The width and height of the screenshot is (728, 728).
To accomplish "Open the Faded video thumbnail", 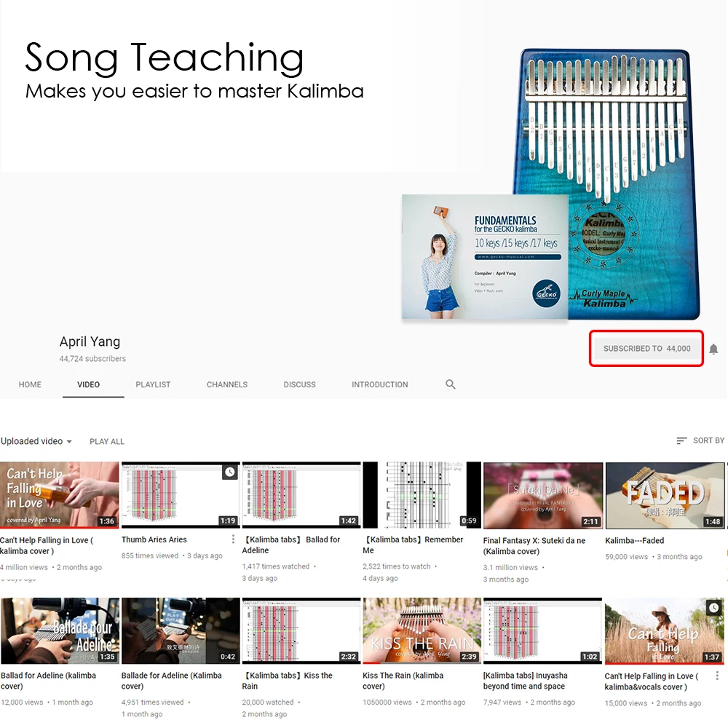I will click(665, 495).
